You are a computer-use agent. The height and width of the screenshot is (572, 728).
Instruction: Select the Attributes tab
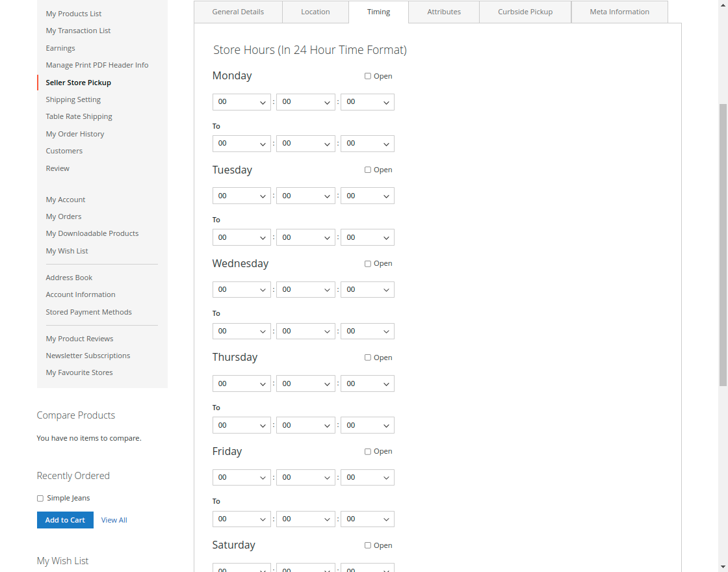[444, 12]
